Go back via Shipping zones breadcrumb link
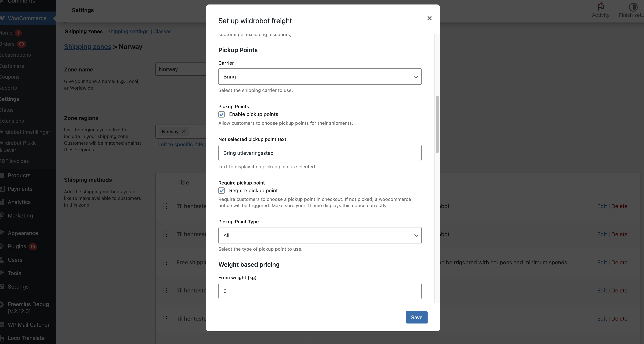Image resolution: width=644 pixels, height=344 pixels. [87, 47]
